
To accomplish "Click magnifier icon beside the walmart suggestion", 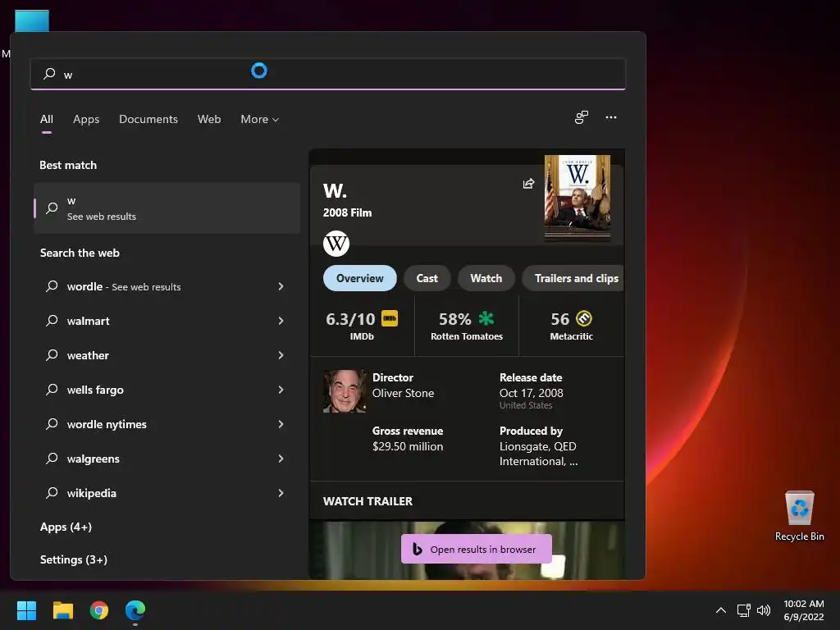I will pos(52,321).
